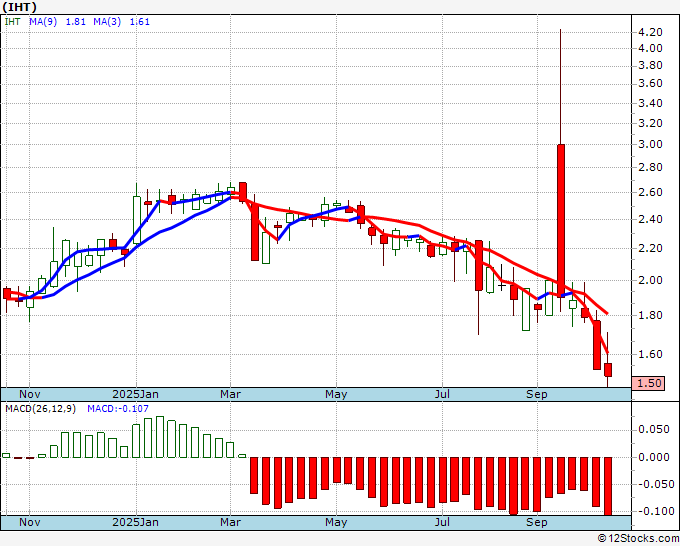Click the 3.60 price axis label
Screen dimensions: 680x546
click(651, 83)
